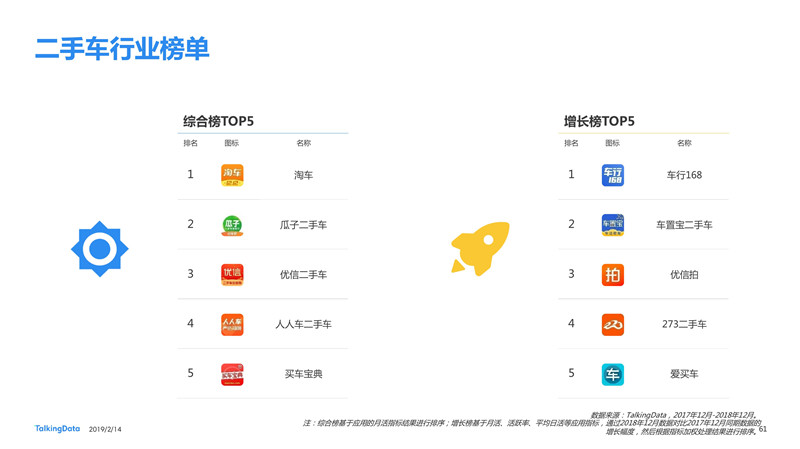Screen dimensions: 800x449
Task: Click the 优信拍 orange app icon
Action: click(x=613, y=275)
